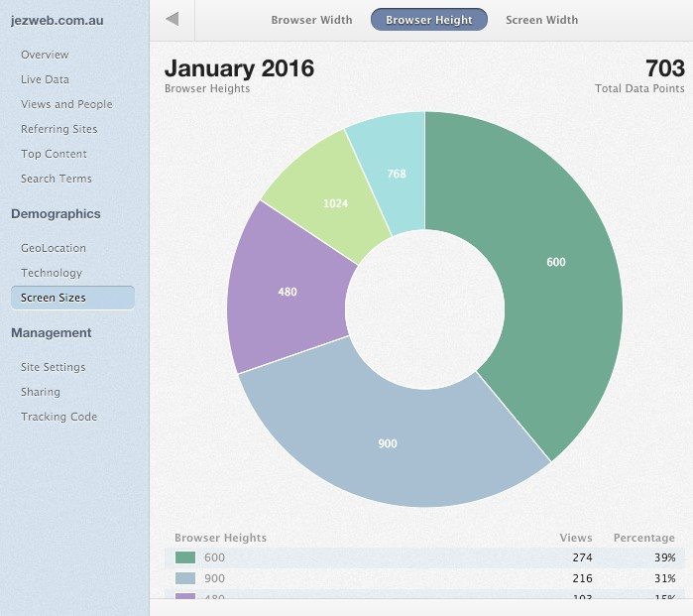Click the Percentage column header
The width and height of the screenshot is (693, 616).
[x=644, y=539]
